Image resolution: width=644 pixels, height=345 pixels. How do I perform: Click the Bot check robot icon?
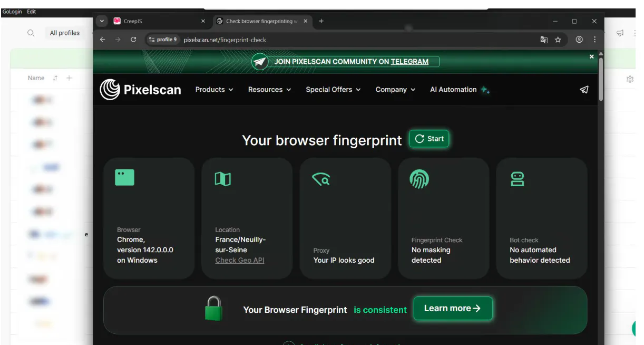pos(518,179)
